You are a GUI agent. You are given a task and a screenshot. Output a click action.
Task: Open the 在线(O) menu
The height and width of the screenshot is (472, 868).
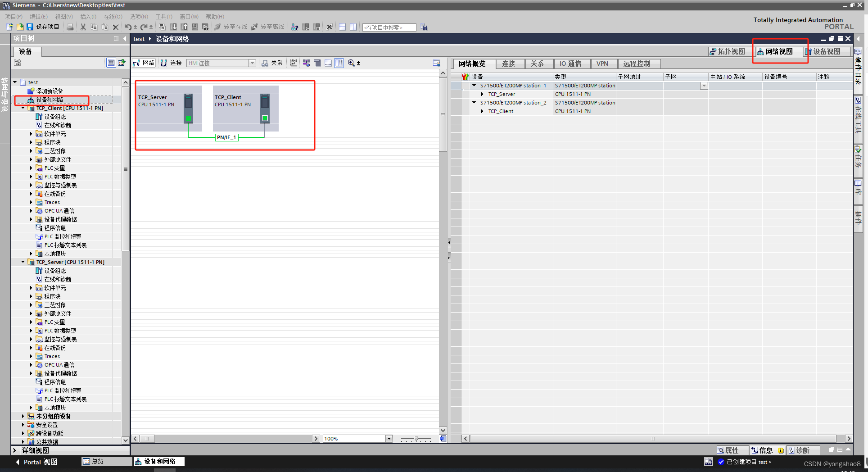point(113,17)
